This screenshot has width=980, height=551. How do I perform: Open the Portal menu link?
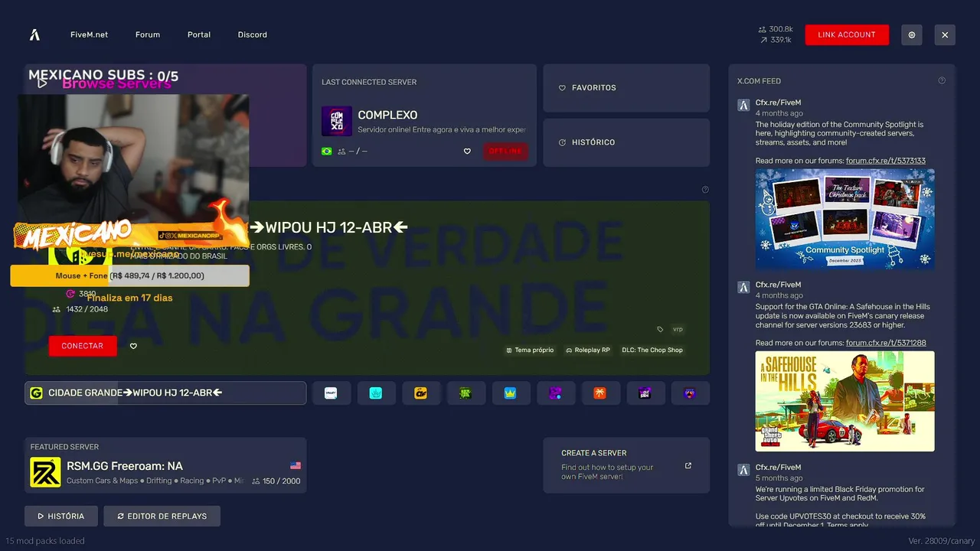pyautogui.click(x=199, y=34)
